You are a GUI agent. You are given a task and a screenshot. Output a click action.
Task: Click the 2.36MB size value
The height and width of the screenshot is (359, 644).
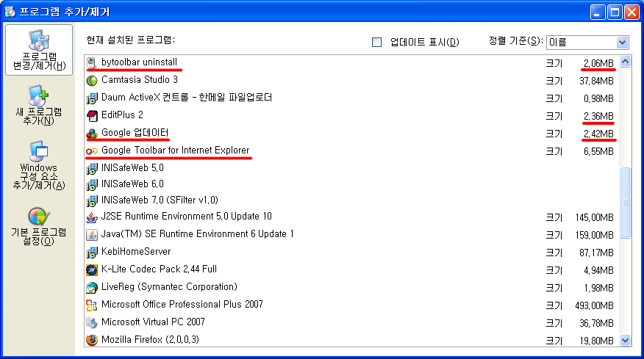598,117
